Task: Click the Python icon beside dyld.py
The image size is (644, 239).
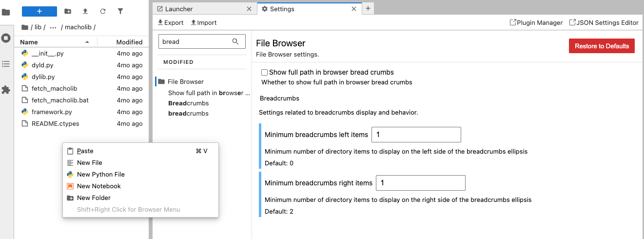Action: (25, 65)
